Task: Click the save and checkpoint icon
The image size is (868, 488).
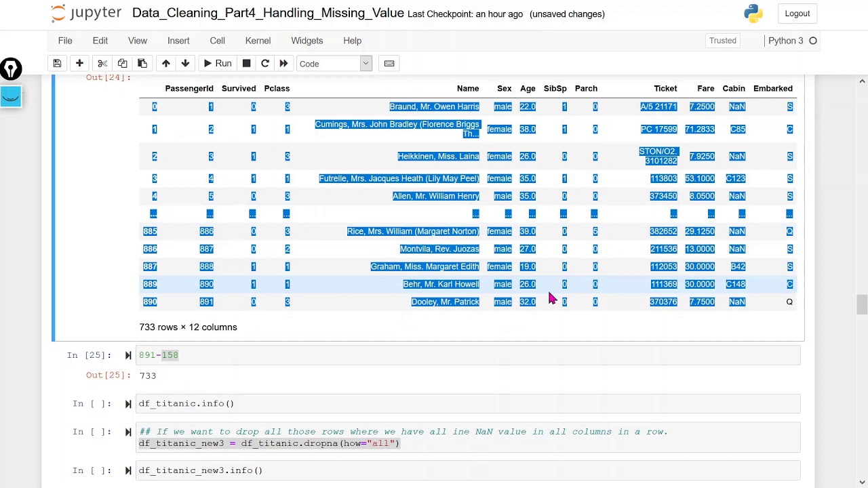Action: (x=57, y=64)
